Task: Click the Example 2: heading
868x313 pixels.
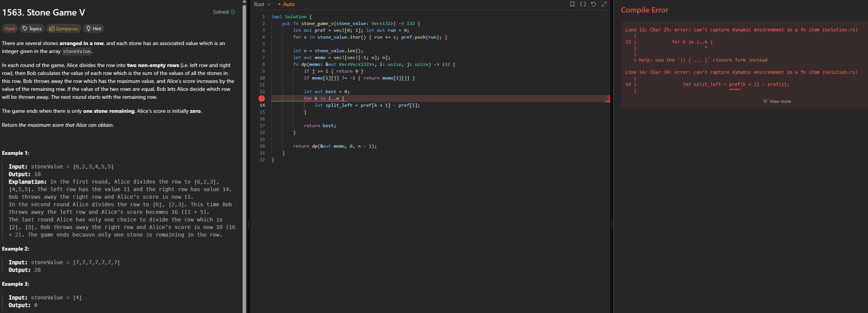Action: [x=16, y=249]
